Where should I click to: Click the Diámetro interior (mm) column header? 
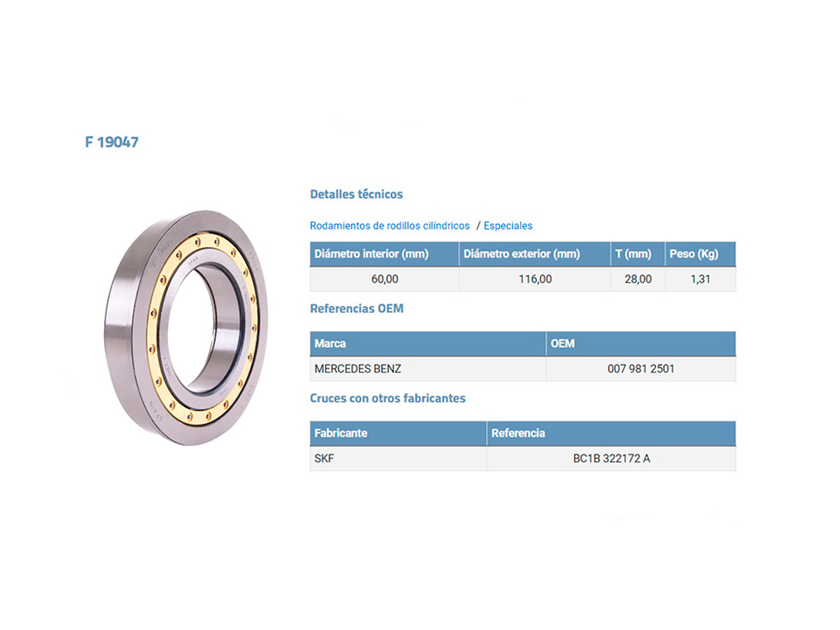point(371,254)
